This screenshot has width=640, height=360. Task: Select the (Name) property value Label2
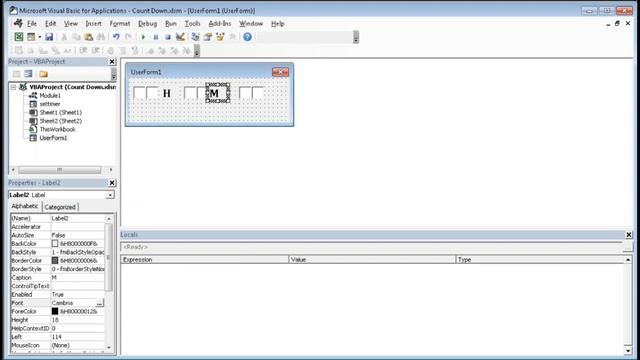coord(78,218)
